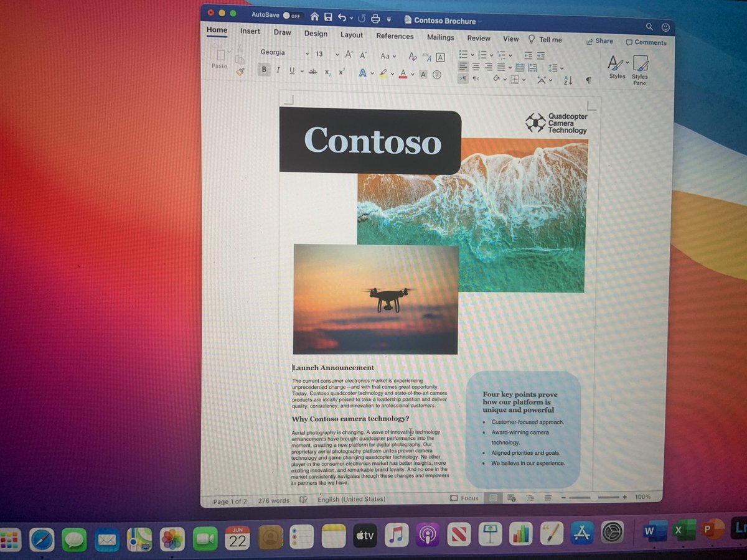Click the Share button
This screenshot has width=747, height=560.
click(600, 41)
